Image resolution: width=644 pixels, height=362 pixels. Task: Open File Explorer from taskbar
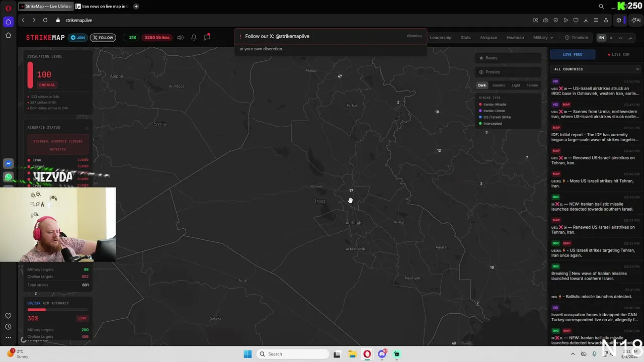[x=352, y=354]
